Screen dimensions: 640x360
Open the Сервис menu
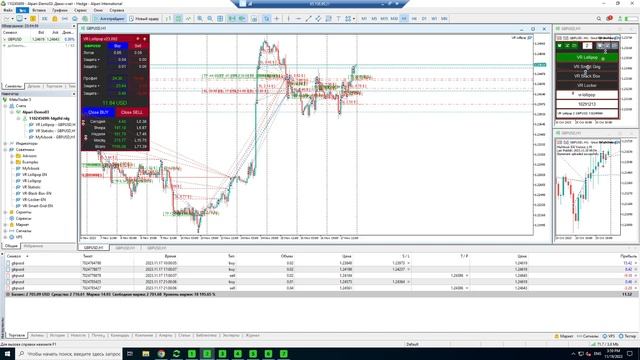(80, 10)
